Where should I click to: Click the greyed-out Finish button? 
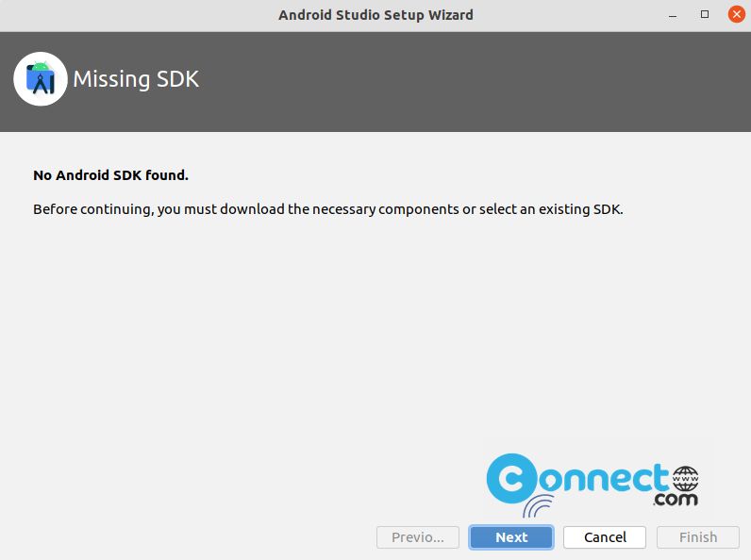click(x=698, y=537)
